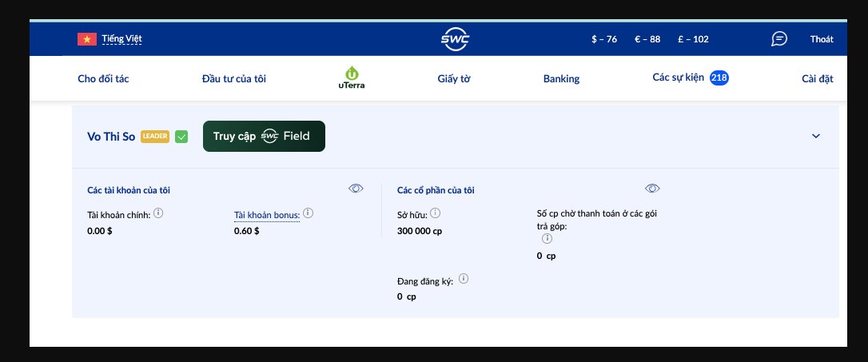The width and height of the screenshot is (868, 362).
Task: Click info icon under trả góp label
Action: tap(547, 238)
